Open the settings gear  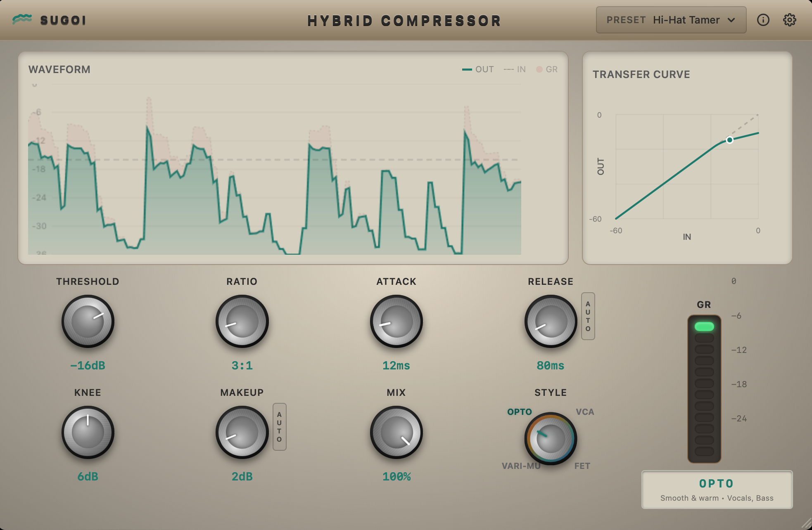pyautogui.click(x=790, y=19)
